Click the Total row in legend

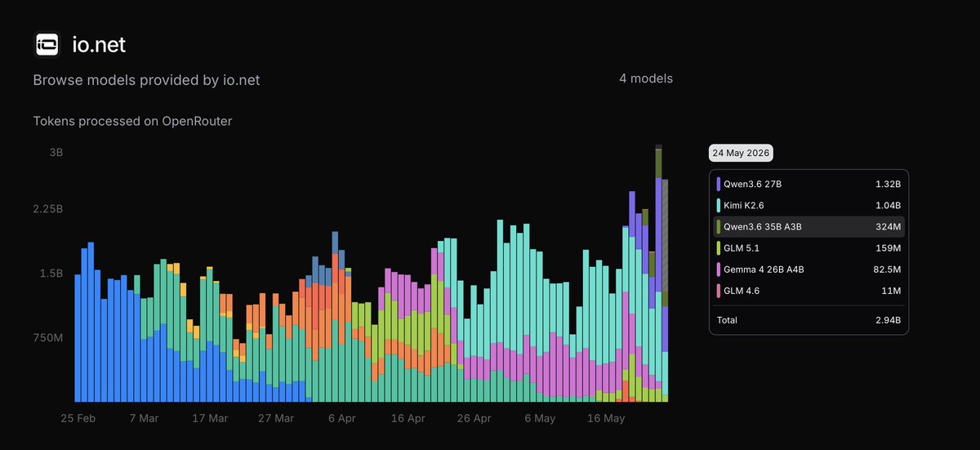(808, 320)
